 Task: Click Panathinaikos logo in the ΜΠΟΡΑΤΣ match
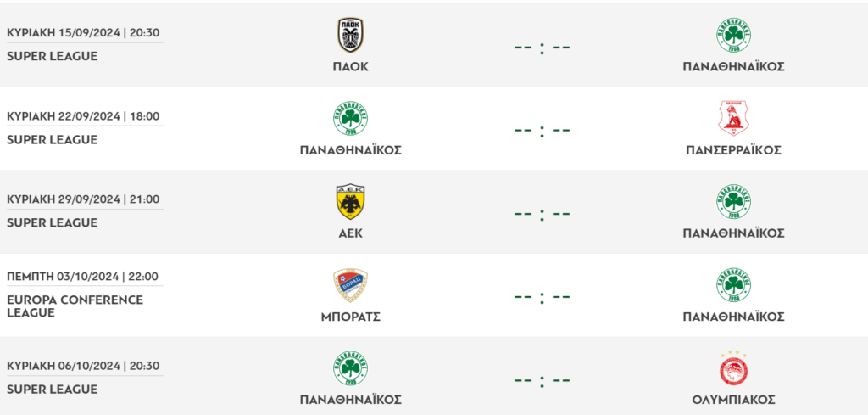[733, 285]
